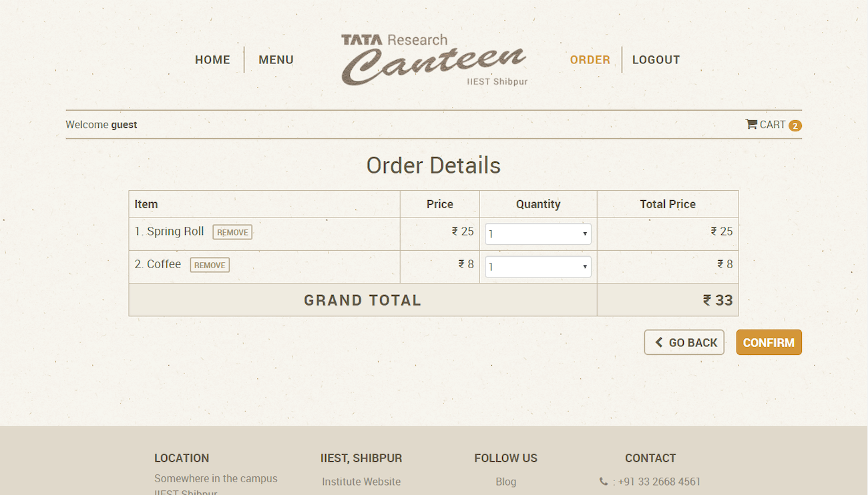The height and width of the screenshot is (495, 868).
Task: Click the Somewhere in the campus text
Action: click(x=216, y=478)
